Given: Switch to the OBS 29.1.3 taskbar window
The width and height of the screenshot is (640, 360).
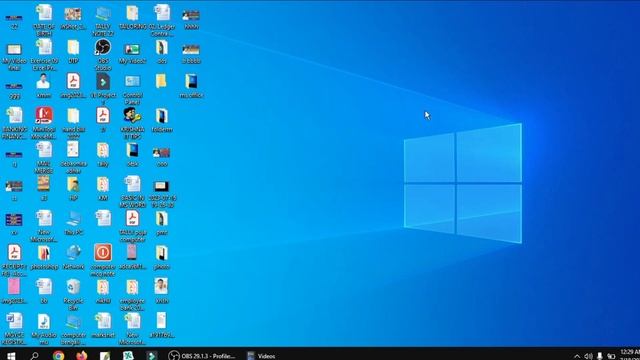Looking at the screenshot, I should (x=202, y=356).
